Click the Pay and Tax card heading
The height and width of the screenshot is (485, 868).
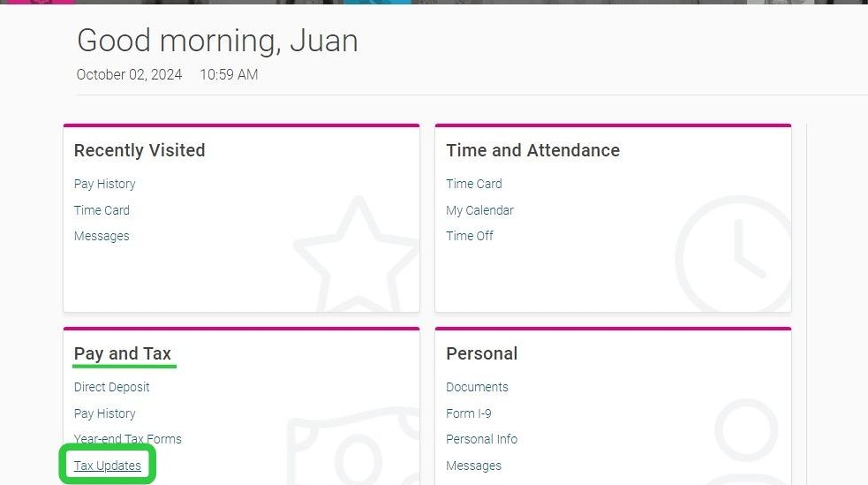point(122,353)
